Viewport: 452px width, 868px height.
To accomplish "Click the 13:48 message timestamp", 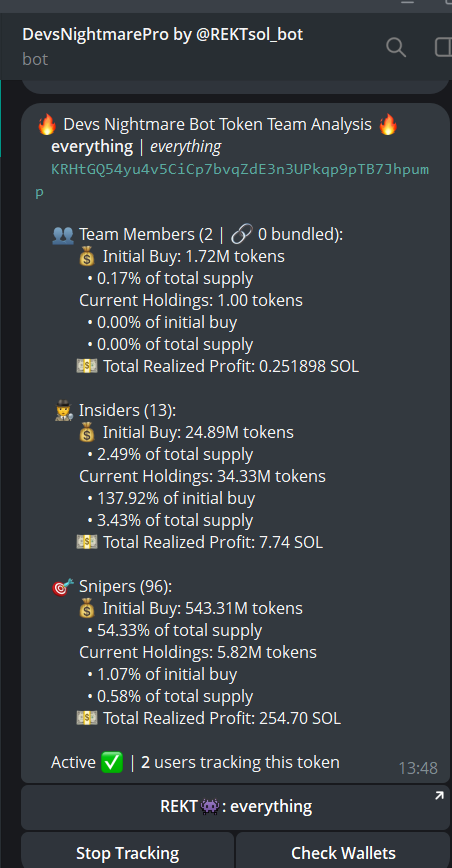I will tap(418, 768).
